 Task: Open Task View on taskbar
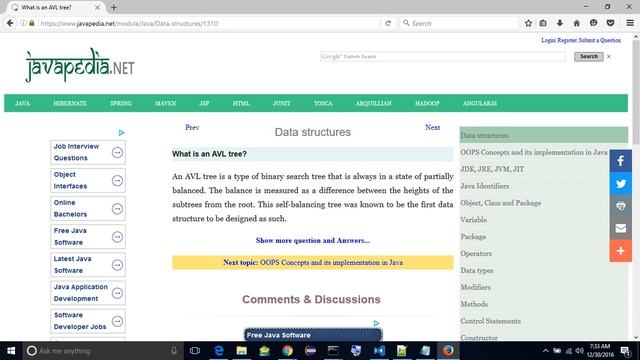[x=195, y=351]
